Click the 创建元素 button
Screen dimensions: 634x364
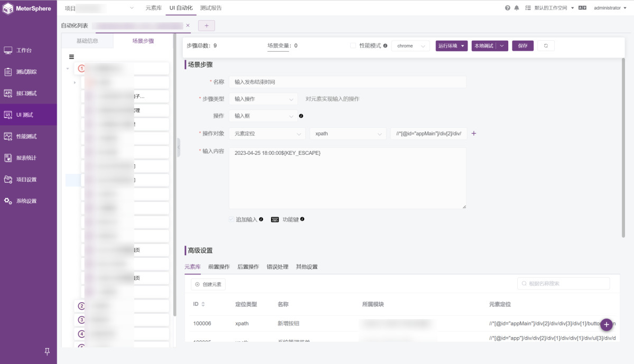pos(208,284)
